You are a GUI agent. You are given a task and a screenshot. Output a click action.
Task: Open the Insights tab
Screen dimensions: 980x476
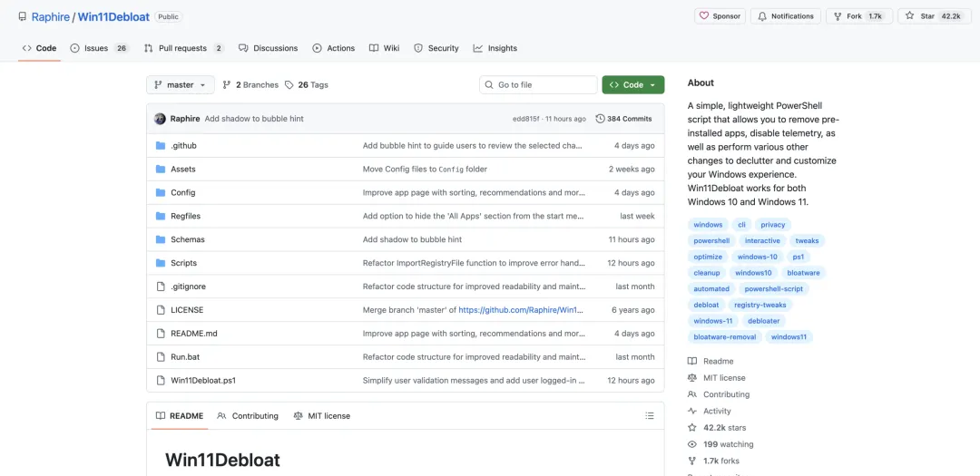pyautogui.click(x=495, y=48)
